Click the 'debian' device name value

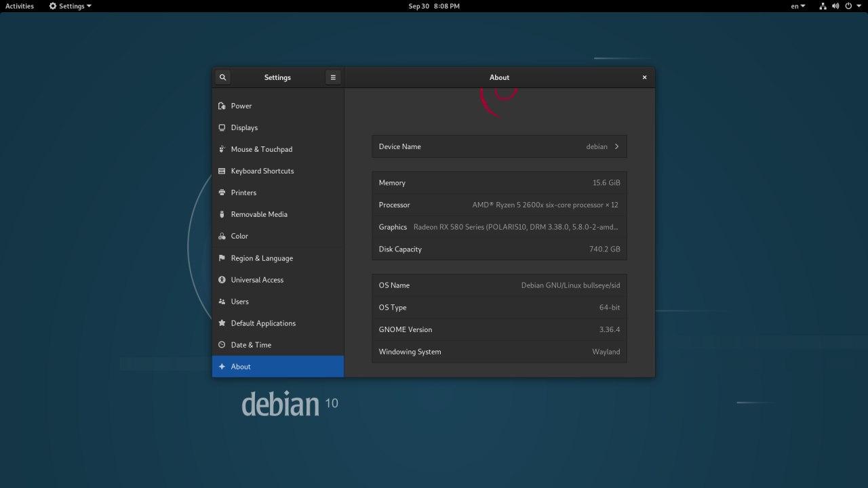[597, 146]
